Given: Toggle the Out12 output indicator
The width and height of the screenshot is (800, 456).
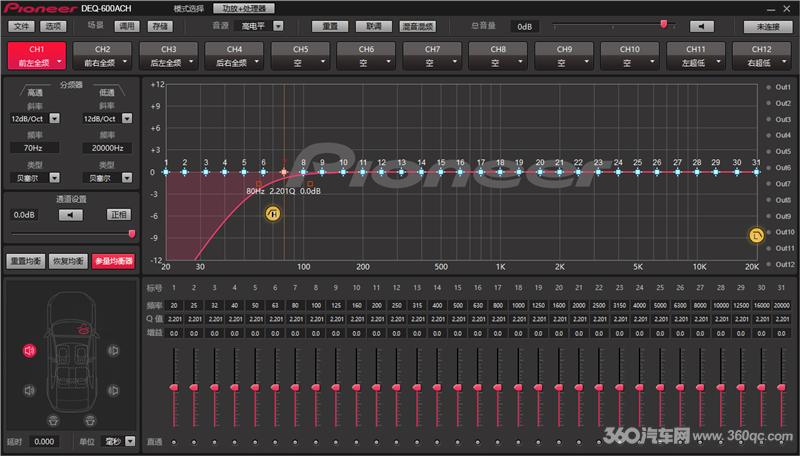Looking at the screenshot, I should 768,265.
